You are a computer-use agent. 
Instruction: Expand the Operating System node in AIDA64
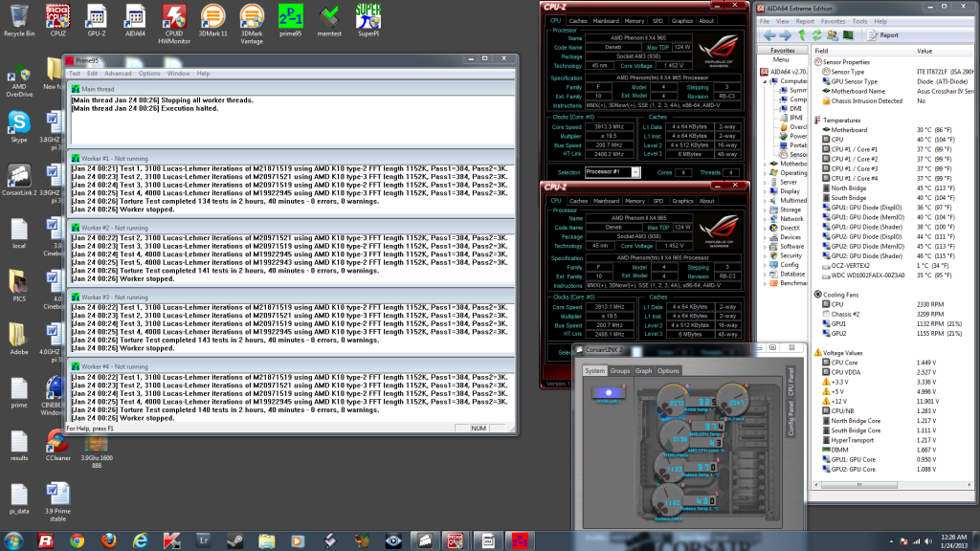pyautogui.click(x=765, y=173)
